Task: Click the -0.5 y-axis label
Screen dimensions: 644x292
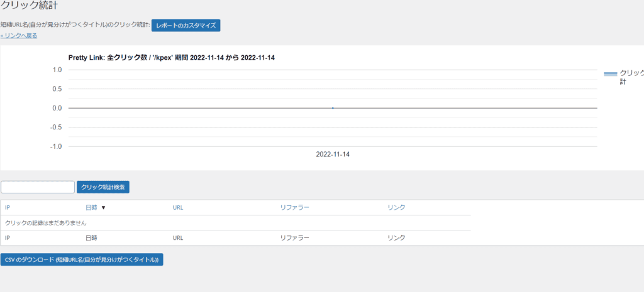Action: pyautogui.click(x=56, y=127)
